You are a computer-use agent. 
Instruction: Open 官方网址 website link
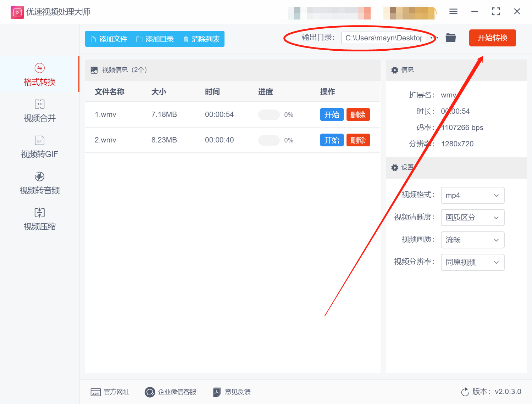tap(110, 392)
